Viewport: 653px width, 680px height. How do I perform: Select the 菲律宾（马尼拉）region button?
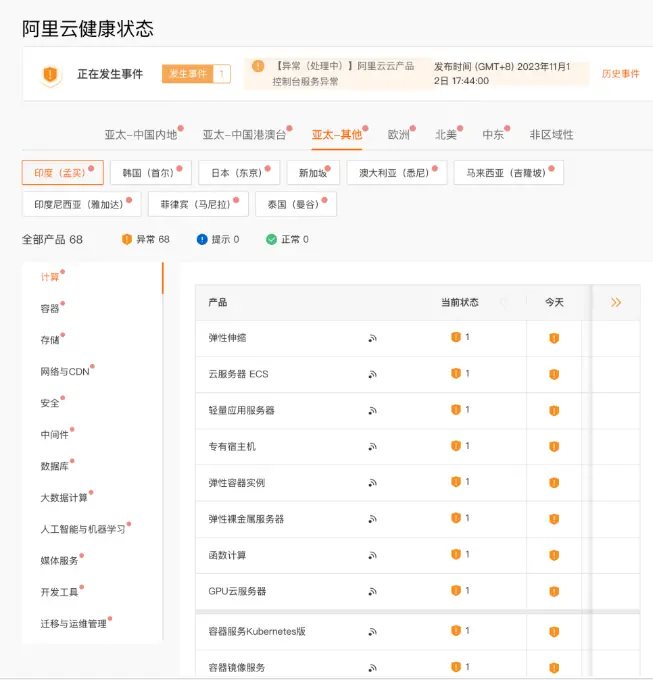point(198,204)
